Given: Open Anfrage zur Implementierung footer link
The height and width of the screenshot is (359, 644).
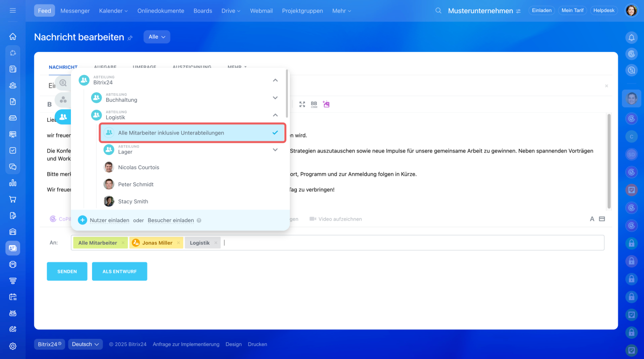Looking at the screenshot, I should pos(186,344).
